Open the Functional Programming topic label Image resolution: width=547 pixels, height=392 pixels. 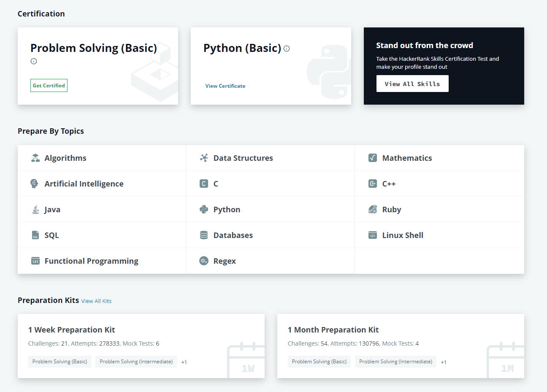click(x=92, y=261)
